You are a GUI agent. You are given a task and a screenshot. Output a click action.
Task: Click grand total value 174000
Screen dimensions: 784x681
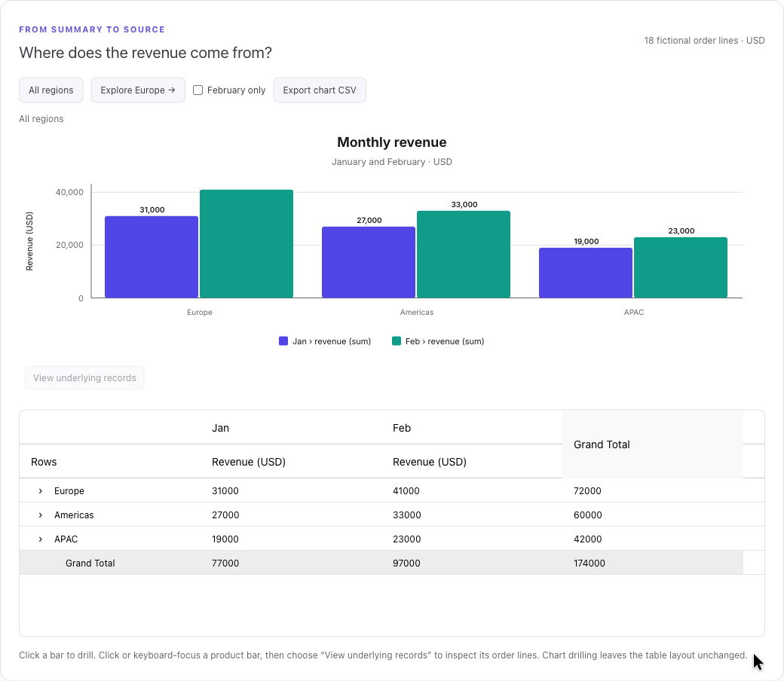tap(589, 563)
